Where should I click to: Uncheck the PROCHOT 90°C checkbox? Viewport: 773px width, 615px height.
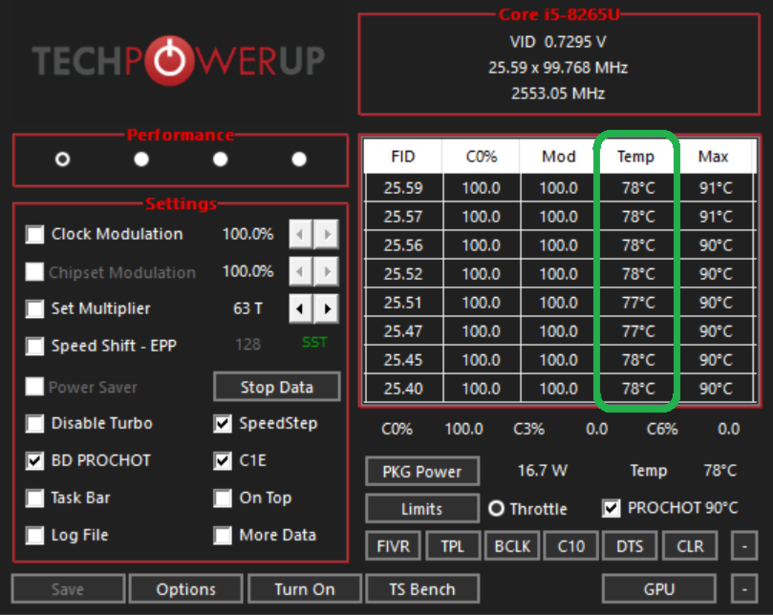click(611, 508)
